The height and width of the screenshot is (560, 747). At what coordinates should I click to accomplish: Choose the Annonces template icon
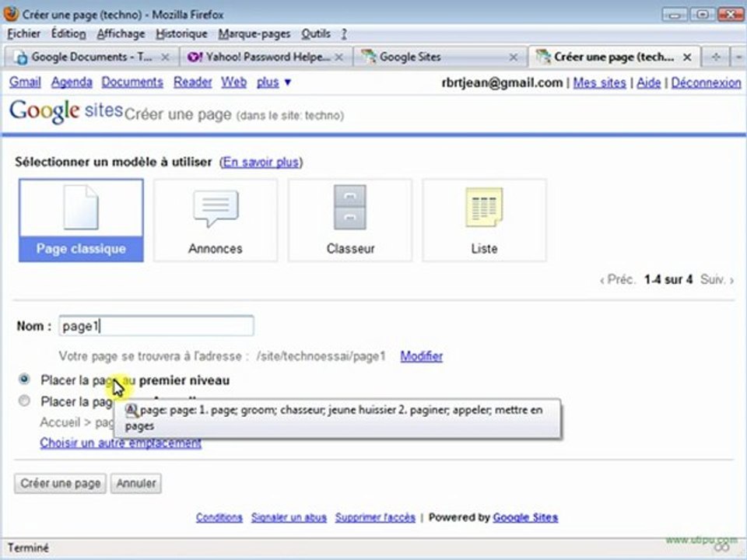click(216, 208)
